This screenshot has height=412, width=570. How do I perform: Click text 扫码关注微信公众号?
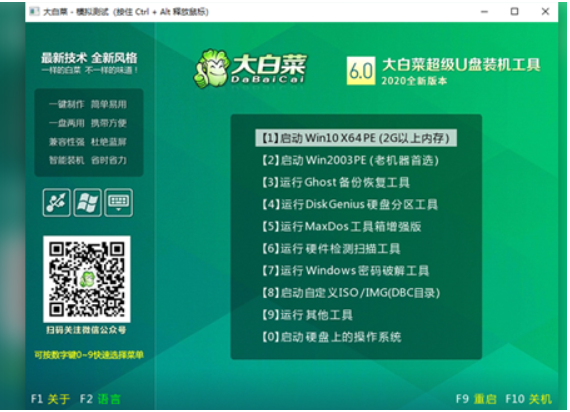[86, 330]
